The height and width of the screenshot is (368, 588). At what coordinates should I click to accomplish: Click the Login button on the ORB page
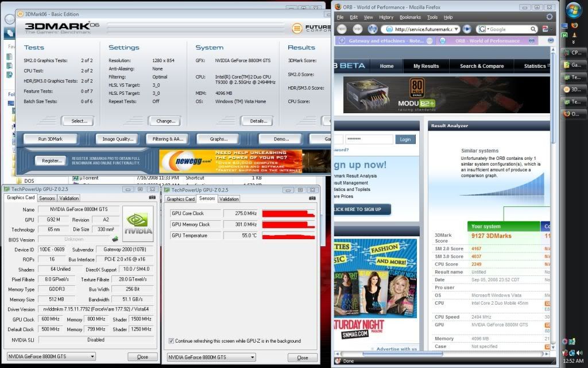[x=405, y=139]
